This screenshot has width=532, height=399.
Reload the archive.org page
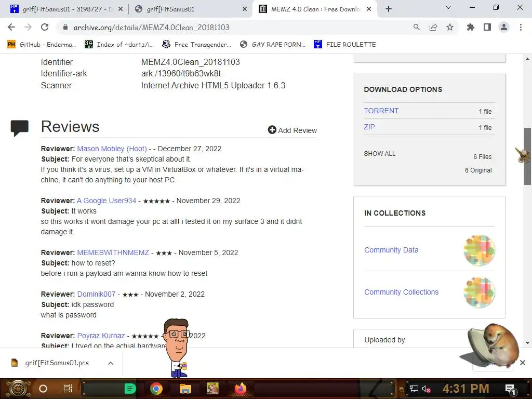point(45,27)
